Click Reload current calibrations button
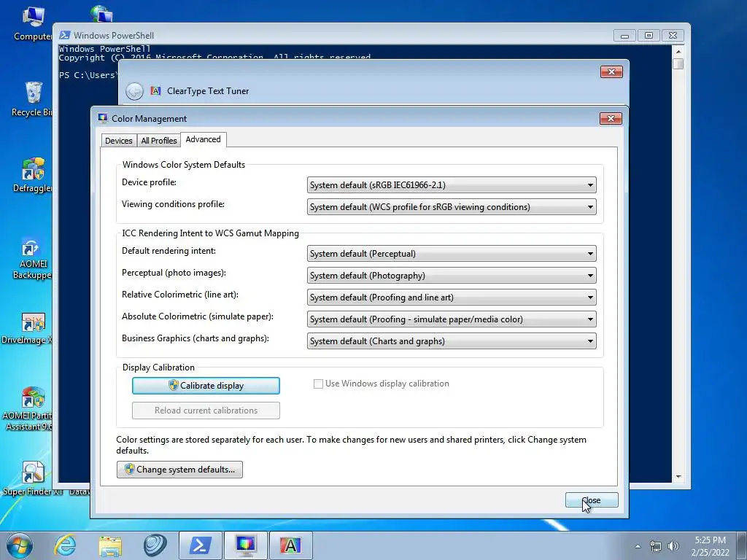 click(x=206, y=411)
